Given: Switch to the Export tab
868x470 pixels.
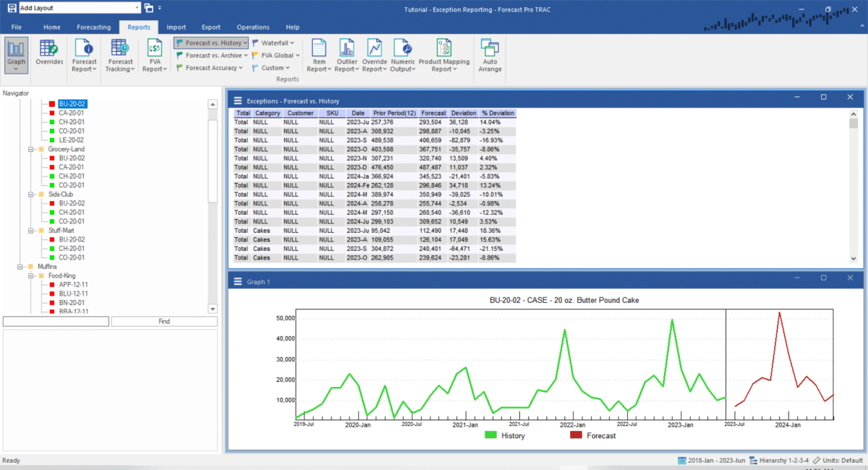Looking at the screenshot, I should tap(211, 27).
